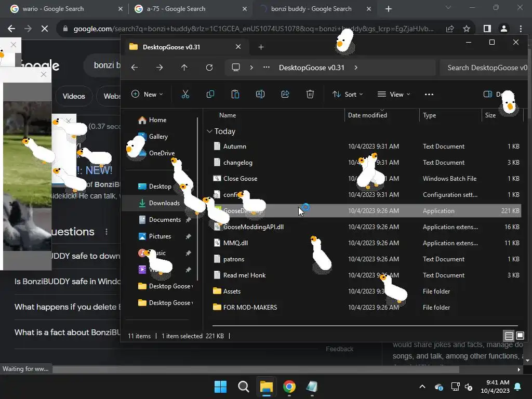Share this page icon in Chrome address bar

(450, 29)
